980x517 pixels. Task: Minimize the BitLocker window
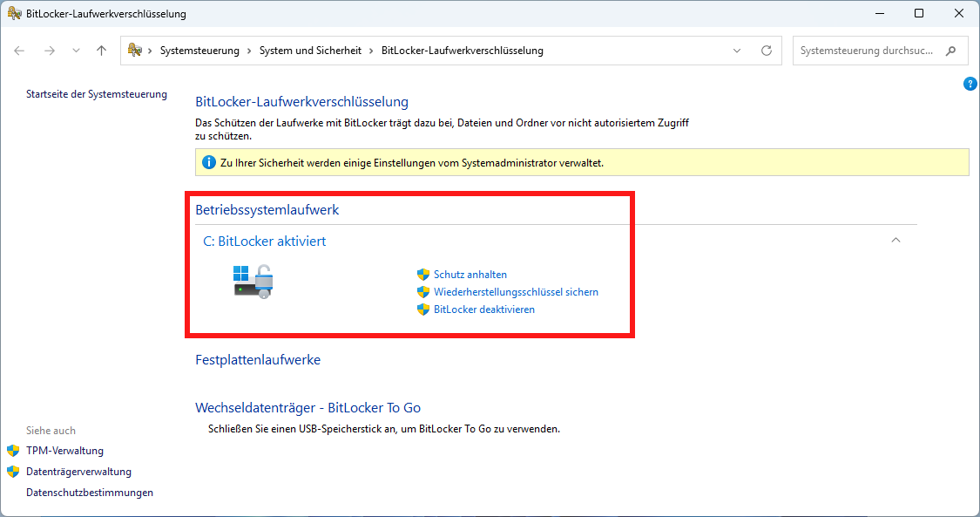click(879, 13)
